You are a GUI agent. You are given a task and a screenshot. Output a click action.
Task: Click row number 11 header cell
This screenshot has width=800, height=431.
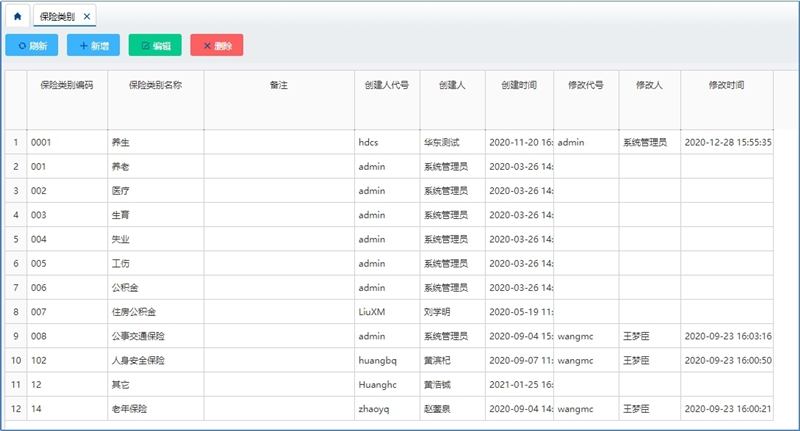point(15,385)
